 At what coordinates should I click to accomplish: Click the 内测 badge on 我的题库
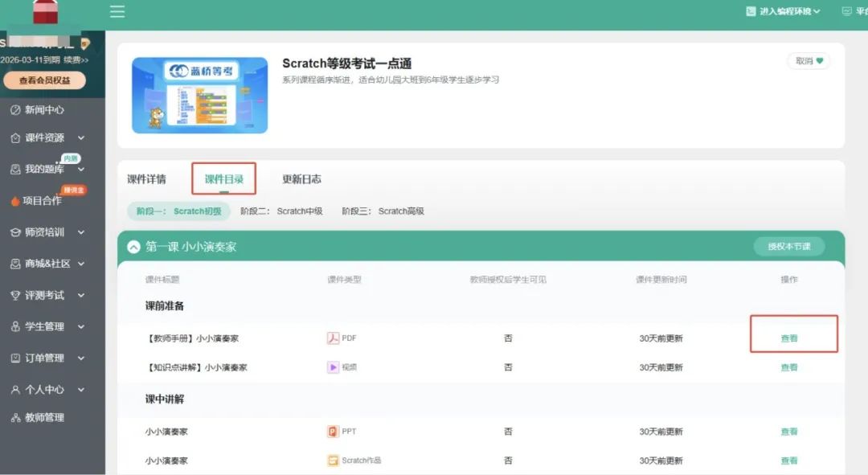tap(70, 158)
